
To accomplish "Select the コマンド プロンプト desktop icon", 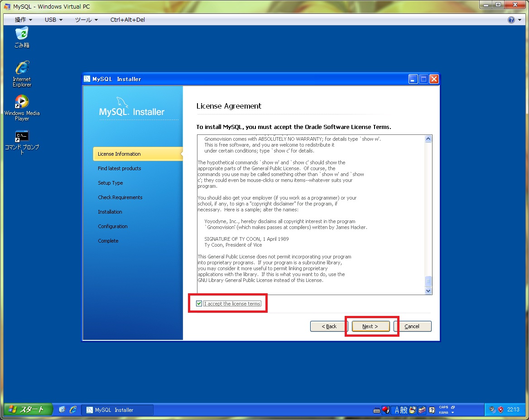I will point(22,142).
